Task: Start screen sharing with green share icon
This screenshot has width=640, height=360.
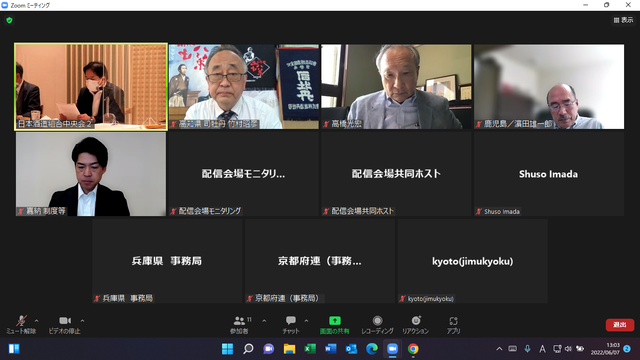Action: 335,320
